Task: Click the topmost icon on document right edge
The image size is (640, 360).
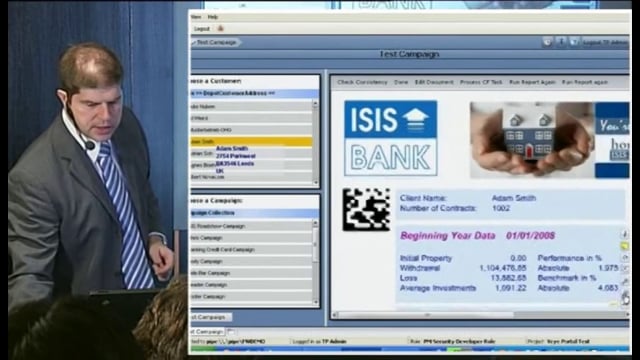Action: click(624, 234)
